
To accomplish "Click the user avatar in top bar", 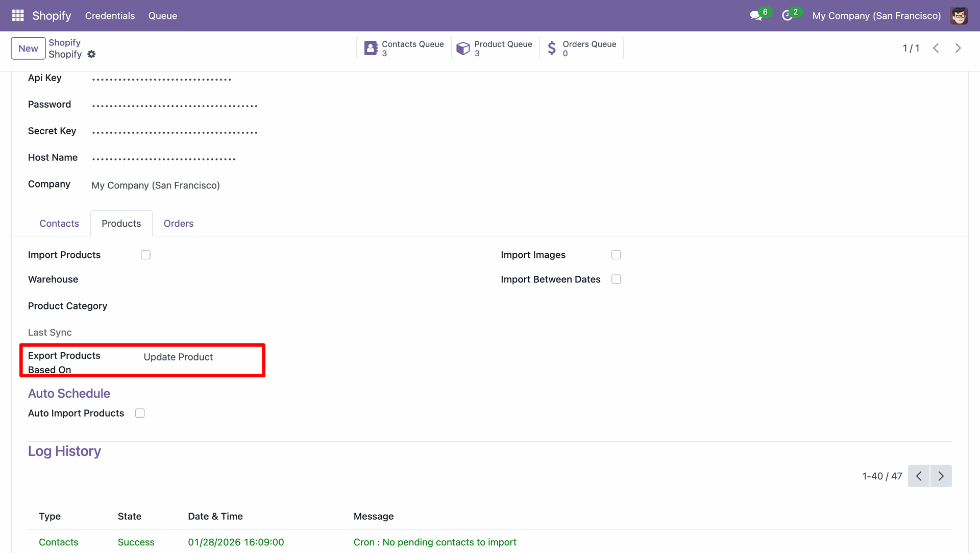I will [x=959, y=16].
